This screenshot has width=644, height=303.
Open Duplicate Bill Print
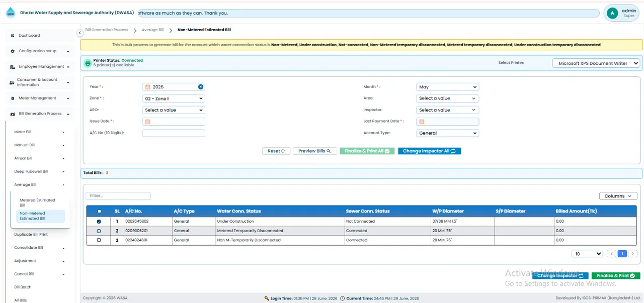(x=31, y=235)
